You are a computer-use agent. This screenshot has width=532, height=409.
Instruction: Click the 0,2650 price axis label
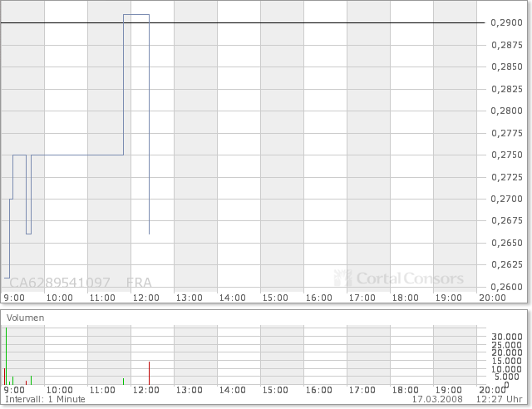coord(506,243)
